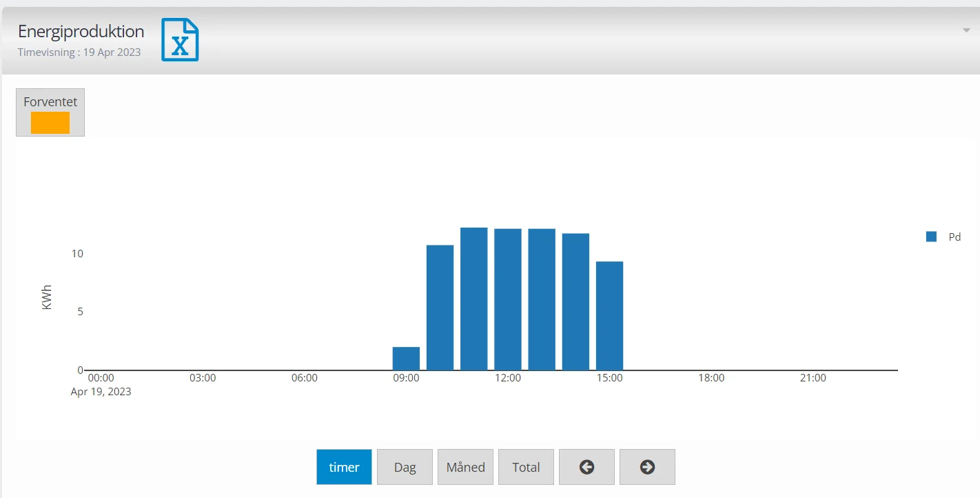Select the timer hourly view

click(344, 467)
